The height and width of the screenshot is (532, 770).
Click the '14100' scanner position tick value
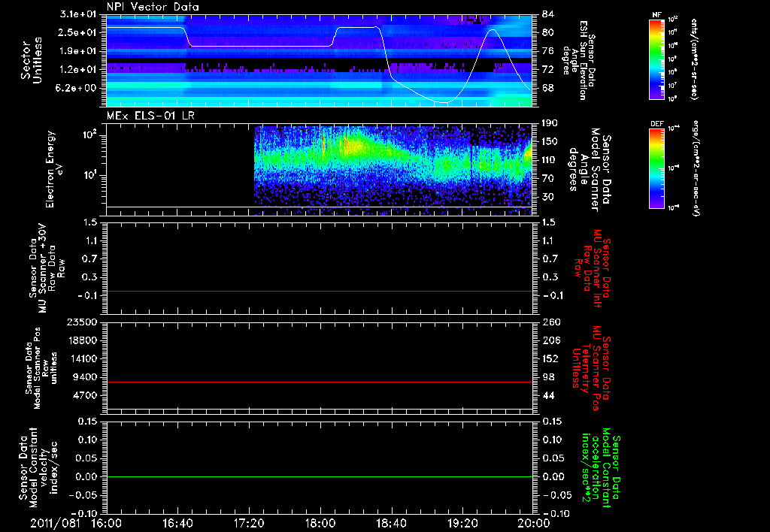(81, 358)
